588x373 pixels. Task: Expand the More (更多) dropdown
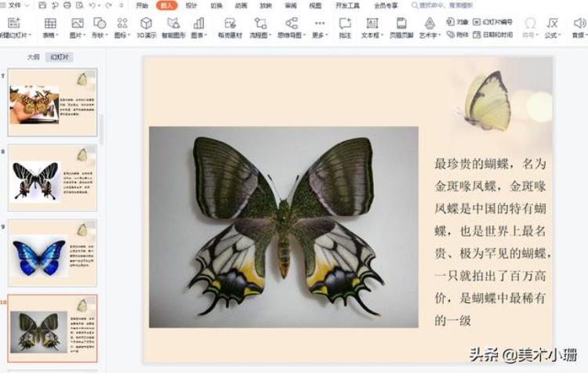(318, 28)
